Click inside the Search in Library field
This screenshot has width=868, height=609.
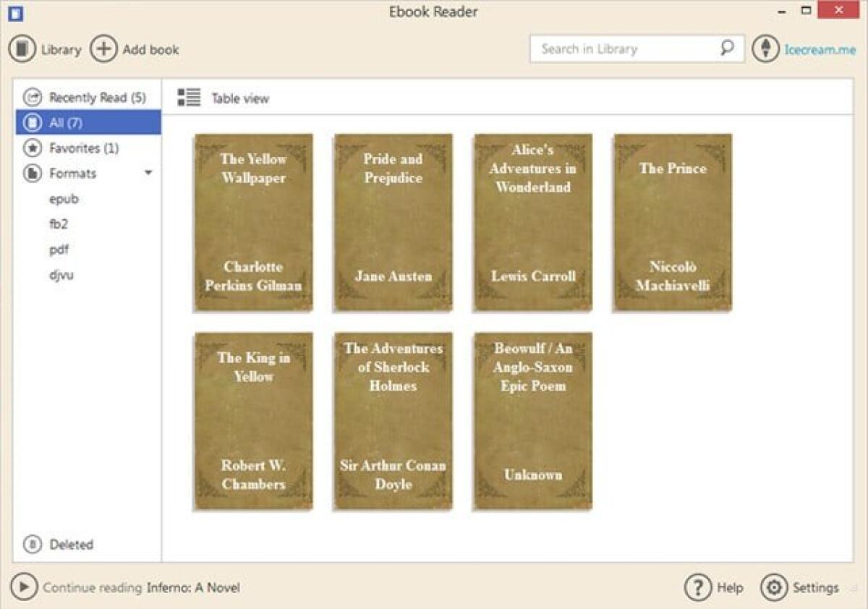point(622,48)
